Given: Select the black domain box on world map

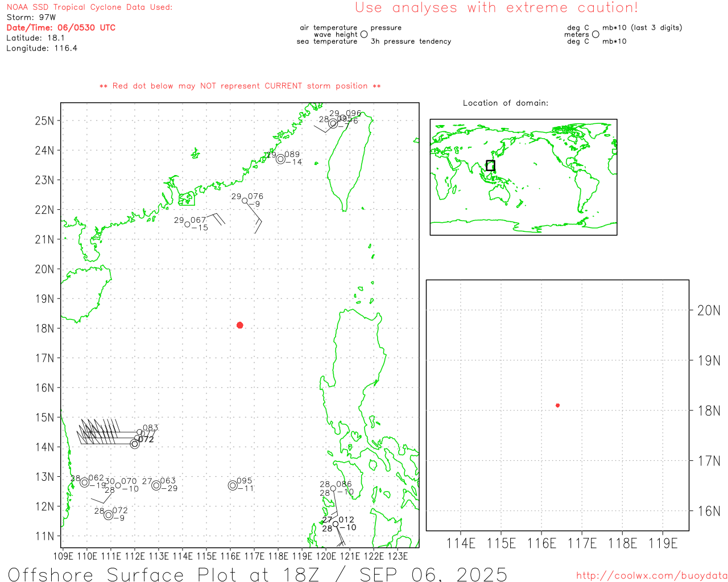Looking at the screenshot, I should [x=490, y=165].
